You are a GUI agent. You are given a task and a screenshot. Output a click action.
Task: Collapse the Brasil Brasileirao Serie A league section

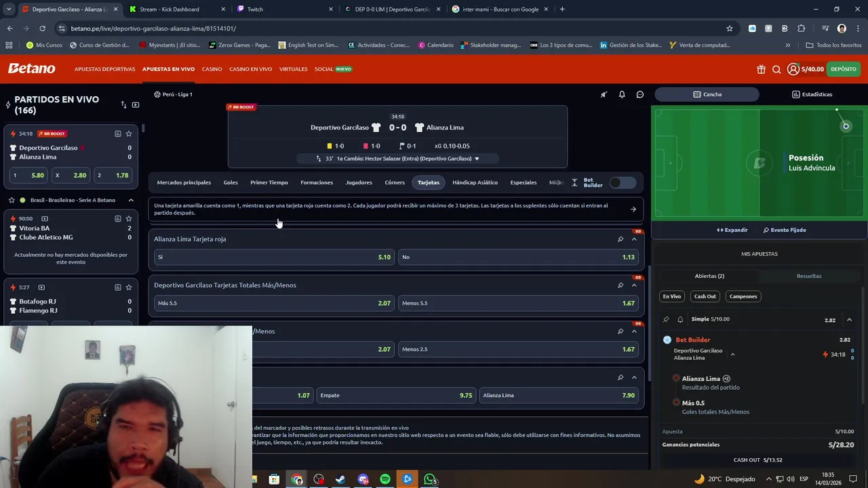pos(130,200)
